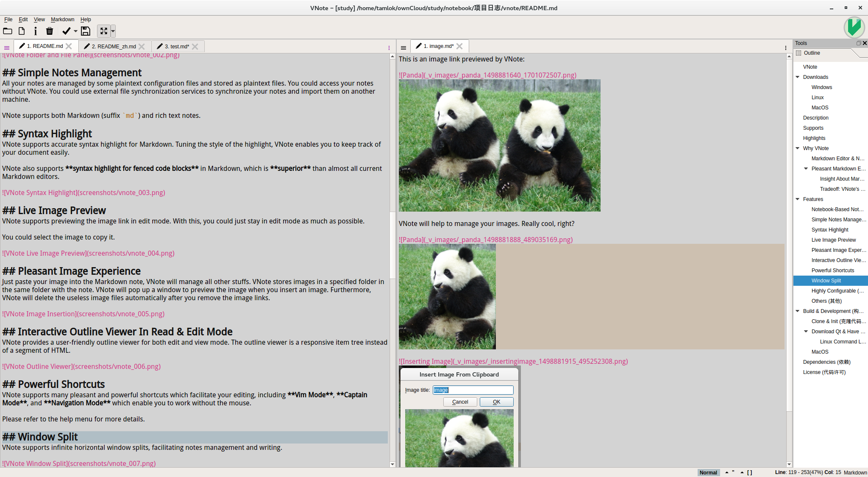Select the image title input field
The height and width of the screenshot is (477, 868).
click(x=472, y=390)
